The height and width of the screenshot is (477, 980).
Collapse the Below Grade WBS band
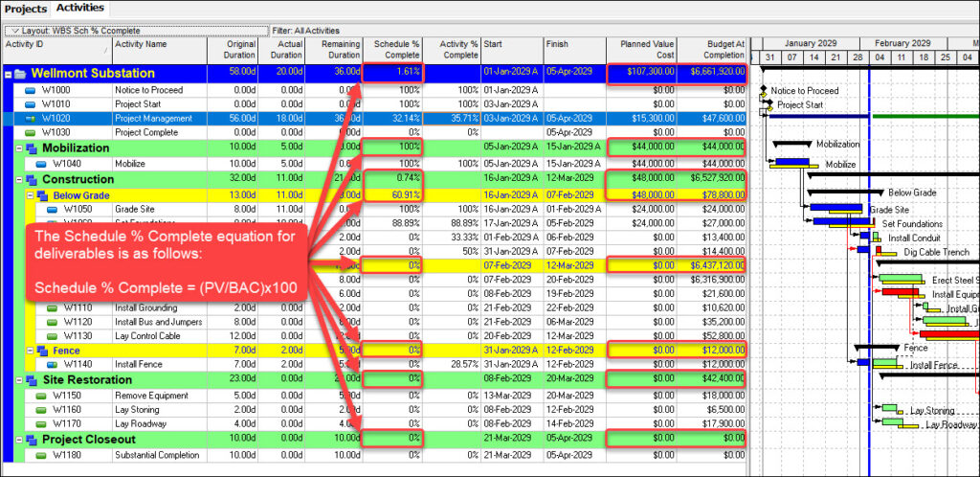tap(30, 195)
